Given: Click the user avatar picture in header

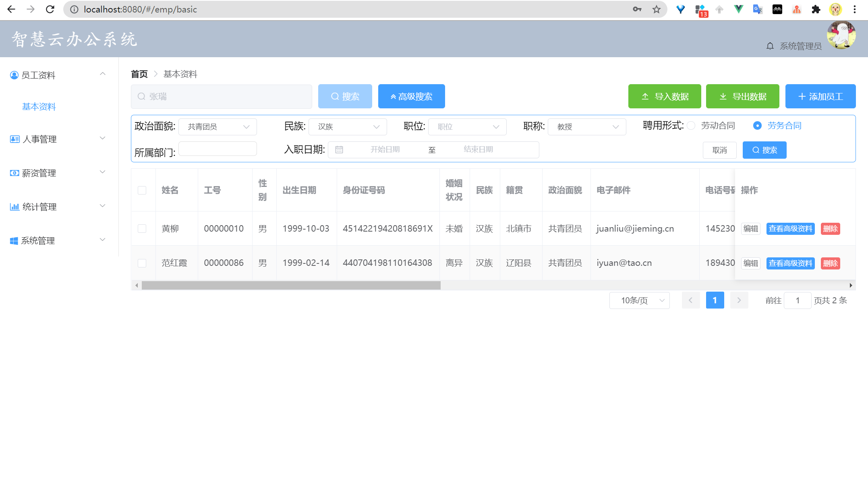Looking at the screenshot, I should point(841,35).
